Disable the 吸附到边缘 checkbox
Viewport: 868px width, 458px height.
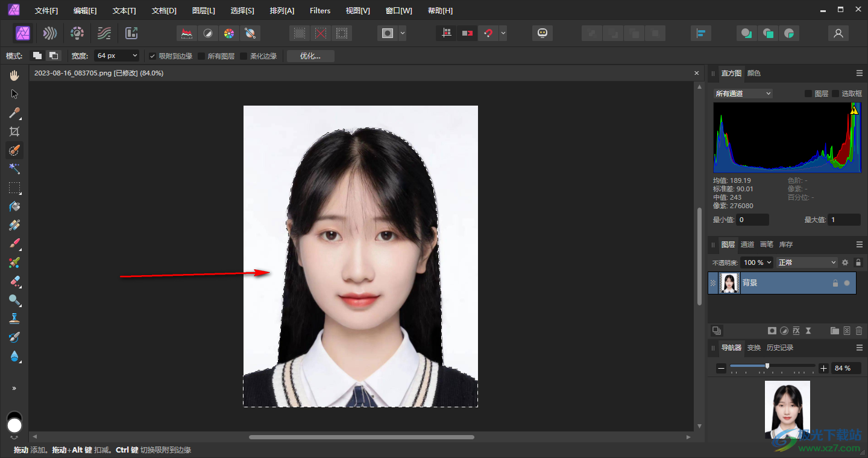click(x=153, y=56)
